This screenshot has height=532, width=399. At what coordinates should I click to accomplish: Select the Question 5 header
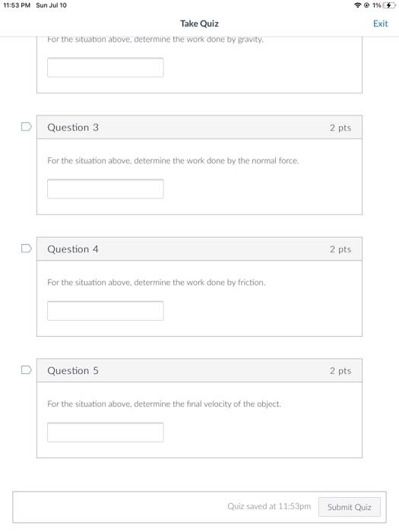pos(199,371)
